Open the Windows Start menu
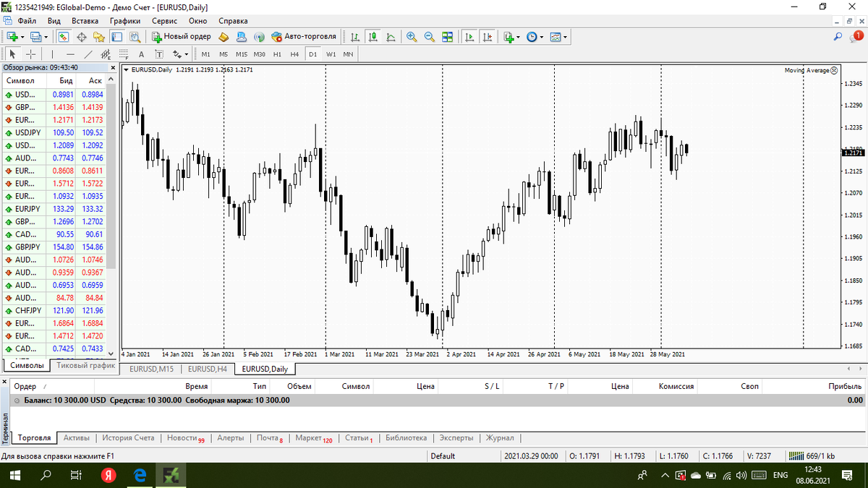 [14, 475]
